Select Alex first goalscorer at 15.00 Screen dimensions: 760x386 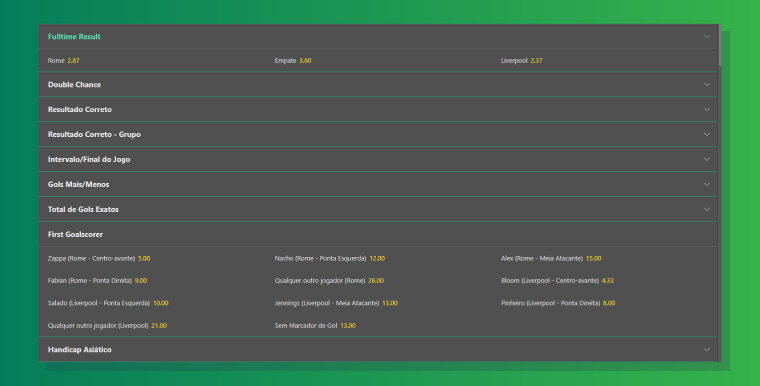point(551,258)
